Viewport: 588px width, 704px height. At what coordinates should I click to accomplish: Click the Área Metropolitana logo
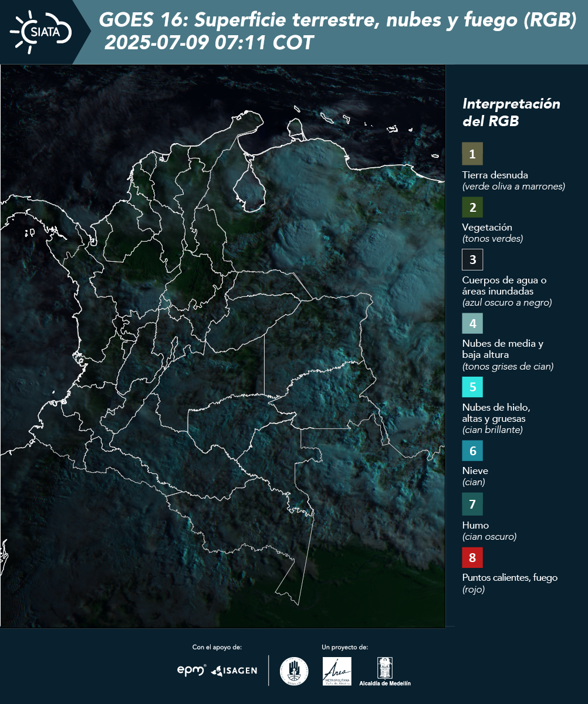(x=337, y=671)
